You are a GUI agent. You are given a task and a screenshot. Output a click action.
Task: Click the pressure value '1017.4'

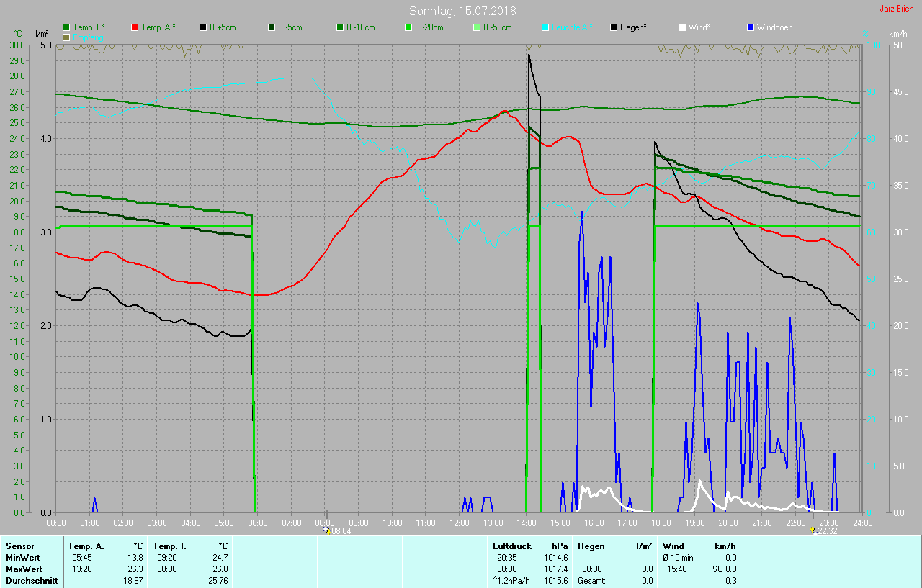pos(556,569)
